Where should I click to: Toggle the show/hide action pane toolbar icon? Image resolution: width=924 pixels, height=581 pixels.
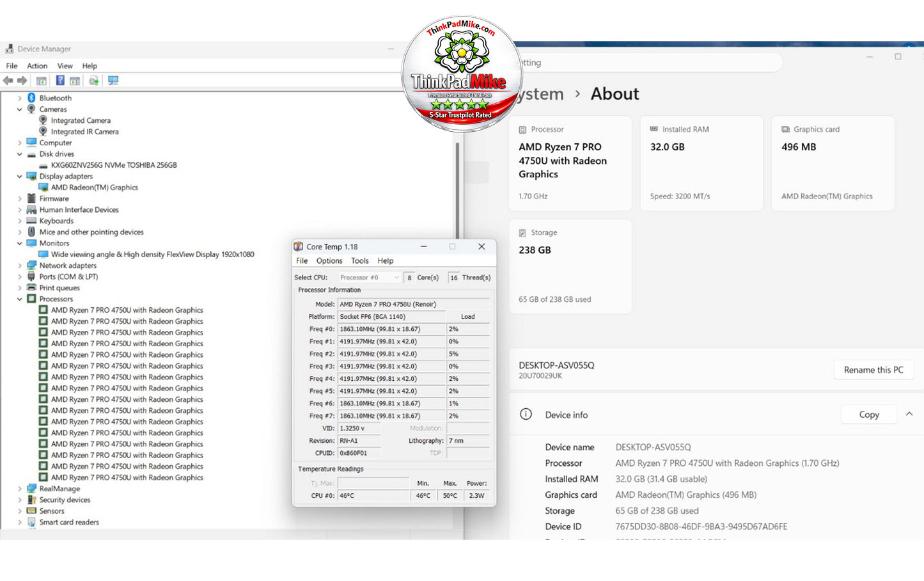(75, 81)
